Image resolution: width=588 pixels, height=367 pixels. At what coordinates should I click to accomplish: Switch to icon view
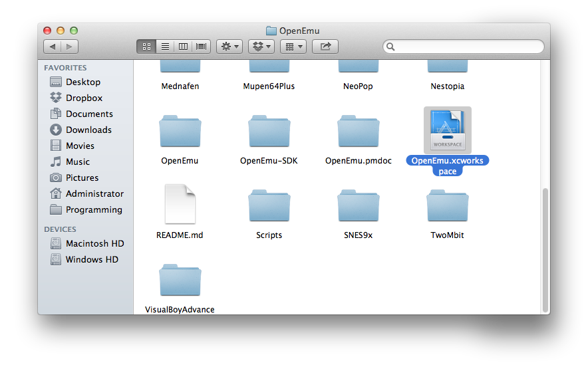(x=146, y=47)
